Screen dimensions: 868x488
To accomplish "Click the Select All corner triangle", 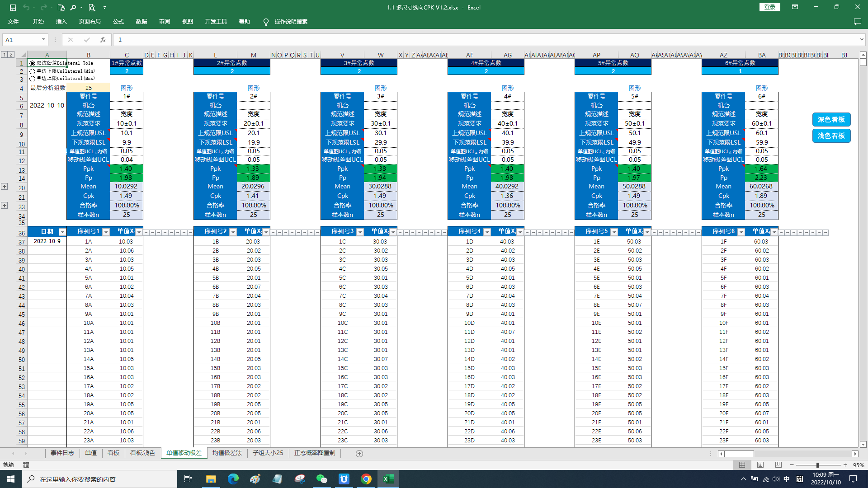I will click(23, 55).
